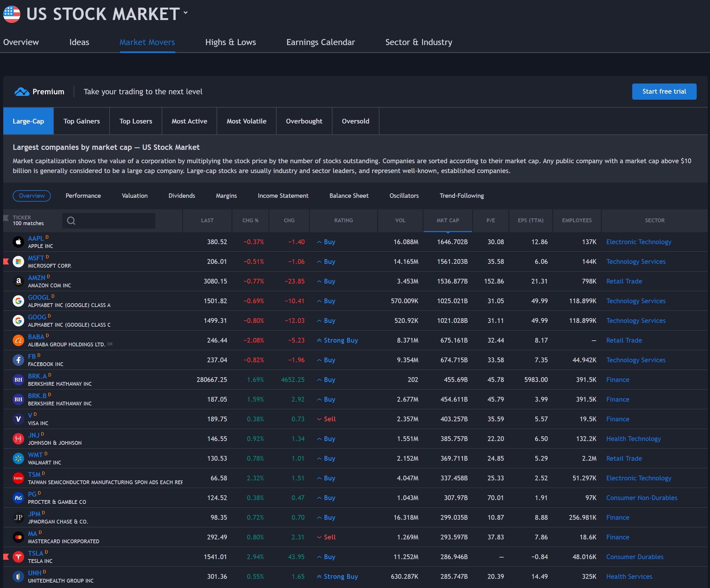Click the search magnifier icon in ticker filter
710x588 pixels.
71,220
